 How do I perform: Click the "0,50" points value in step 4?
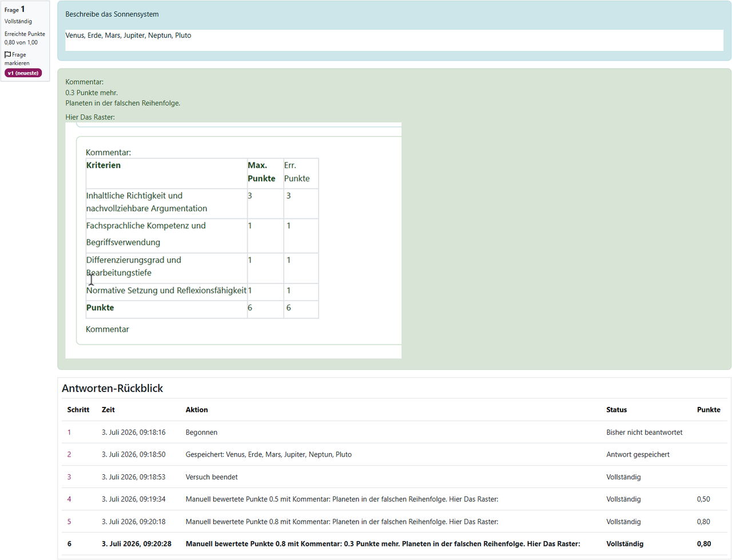(703, 499)
